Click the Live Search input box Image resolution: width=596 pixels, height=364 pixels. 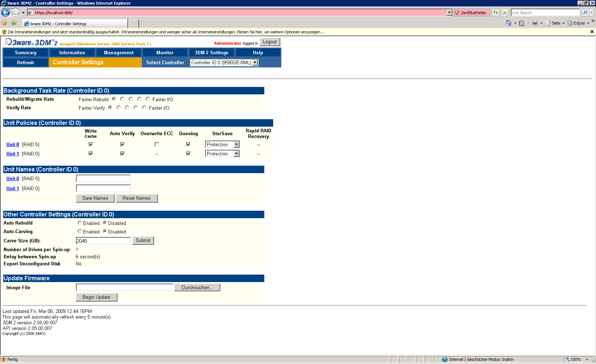[545, 13]
